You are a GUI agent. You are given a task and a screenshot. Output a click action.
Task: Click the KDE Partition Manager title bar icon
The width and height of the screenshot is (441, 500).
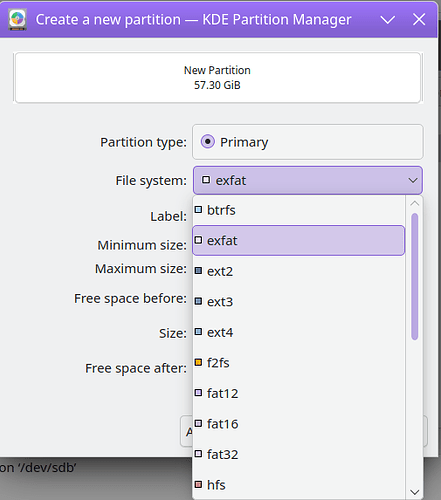(x=18, y=20)
